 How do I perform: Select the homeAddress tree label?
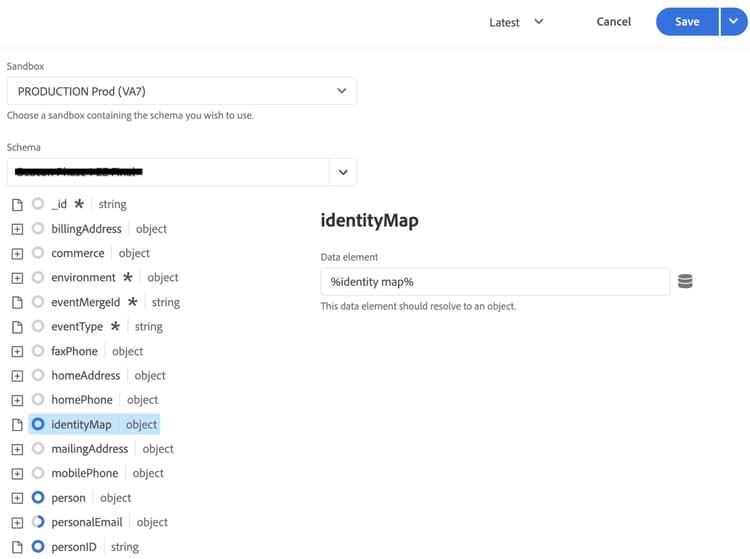(x=86, y=375)
